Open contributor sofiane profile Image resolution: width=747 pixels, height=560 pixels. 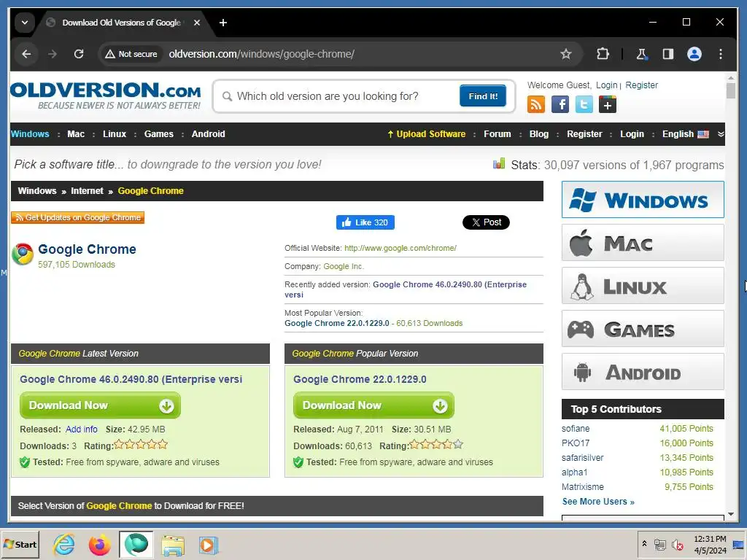tap(576, 429)
